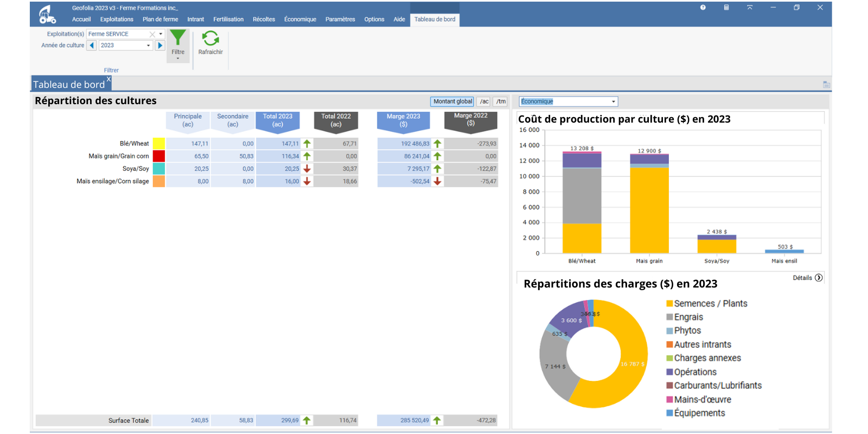Click the orange Maïs ensilage color swatch

click(159, 181)
